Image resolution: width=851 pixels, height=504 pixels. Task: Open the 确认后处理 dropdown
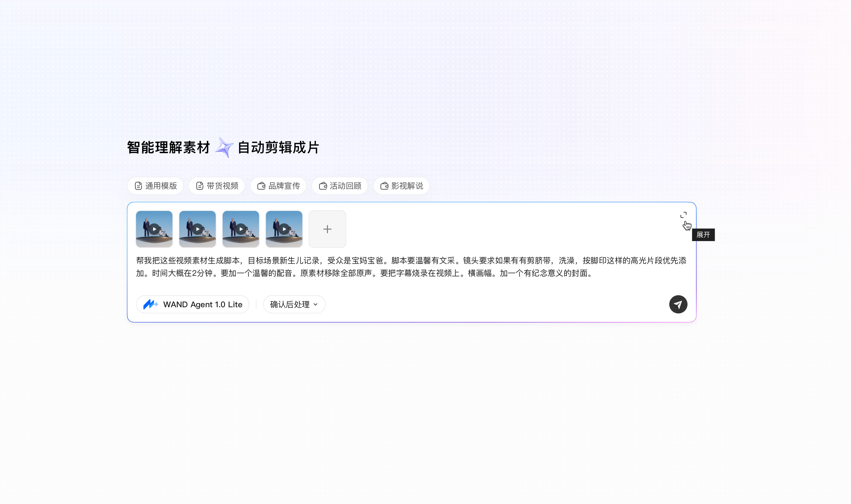tap(294, 305)
